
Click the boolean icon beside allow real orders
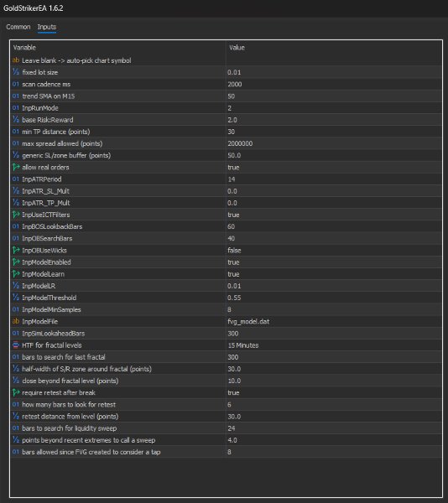[x=16, y=167]
